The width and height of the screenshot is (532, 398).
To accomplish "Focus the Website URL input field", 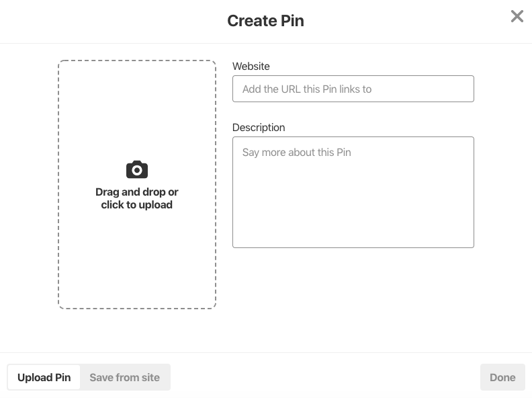I will 353,89.
